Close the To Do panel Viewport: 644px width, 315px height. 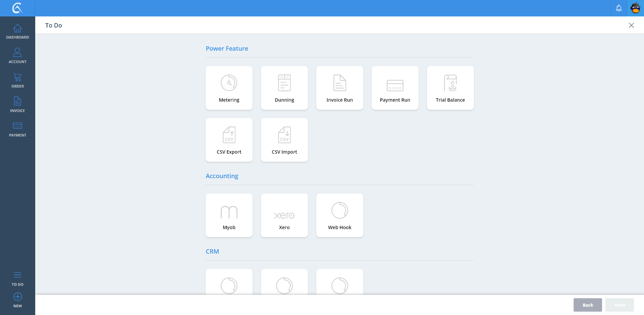[x=631, y=25]
